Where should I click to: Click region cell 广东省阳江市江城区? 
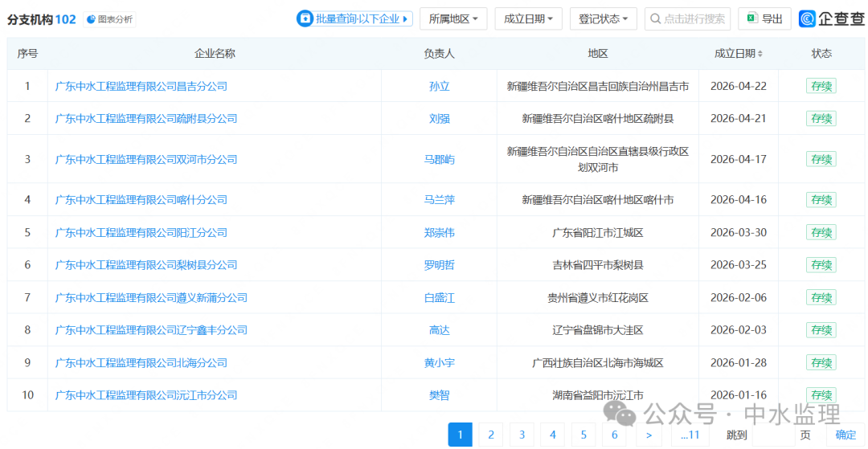[598, 232]
